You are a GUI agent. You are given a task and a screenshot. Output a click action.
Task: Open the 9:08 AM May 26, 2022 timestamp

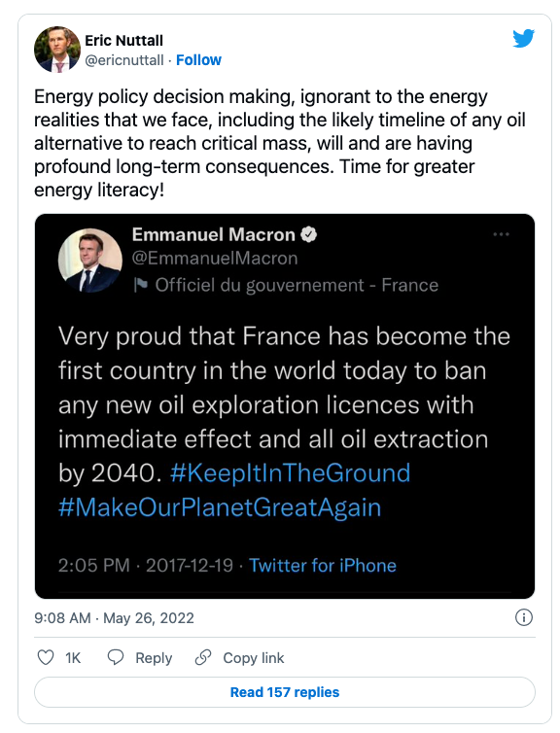[x=114, y=618]
